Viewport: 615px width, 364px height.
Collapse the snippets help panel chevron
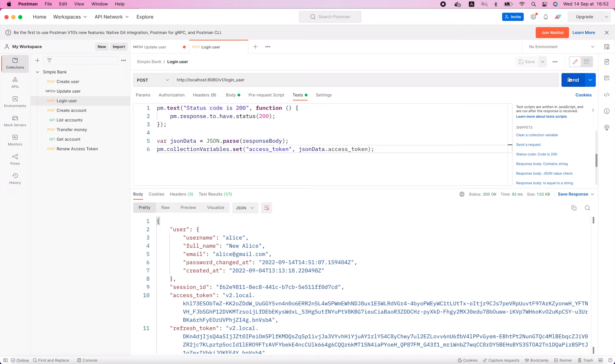(593, 110)
